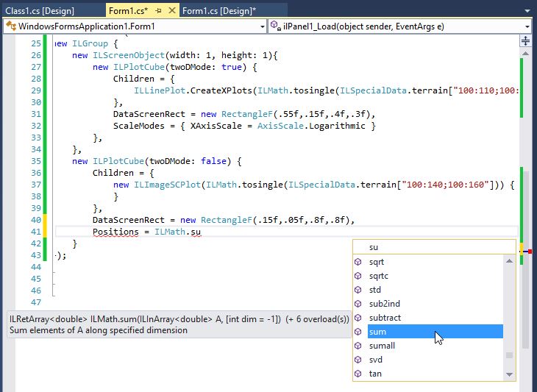This screenshot has height=392, width=537.
Task: Click the split editor window handle
Action: click(525, 41)
